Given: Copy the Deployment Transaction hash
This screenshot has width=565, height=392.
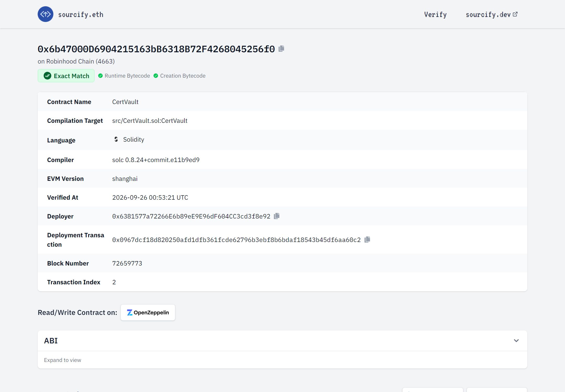Looking at the screenshot, I should [367, 239].
